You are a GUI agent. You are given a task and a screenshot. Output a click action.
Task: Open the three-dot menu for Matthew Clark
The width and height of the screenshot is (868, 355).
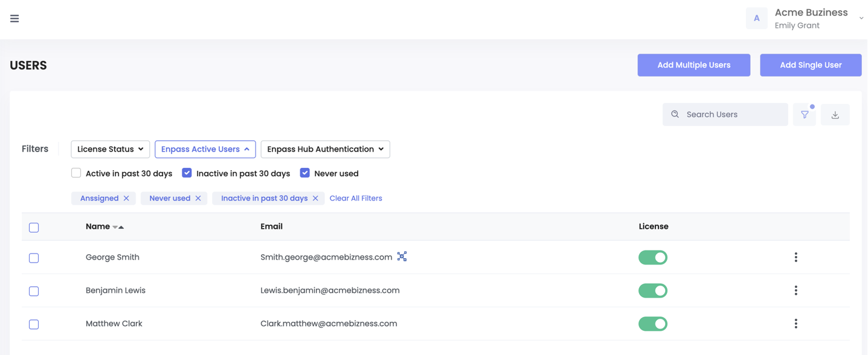[x=796, y=324]
